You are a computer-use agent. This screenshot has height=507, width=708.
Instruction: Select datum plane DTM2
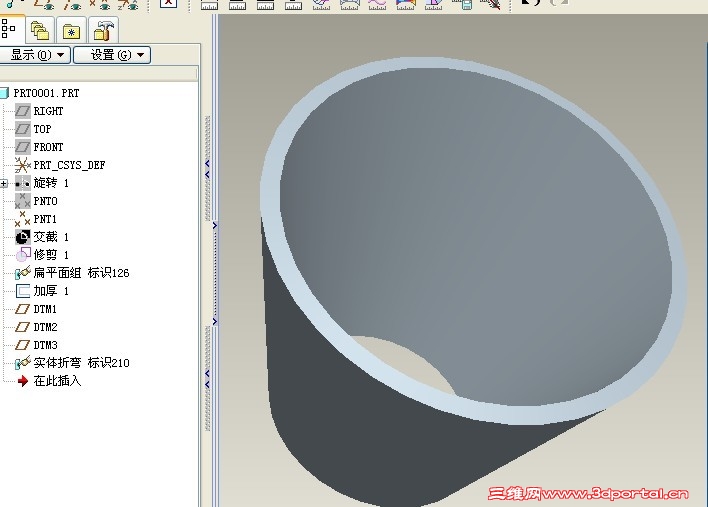tap(36, 327)
